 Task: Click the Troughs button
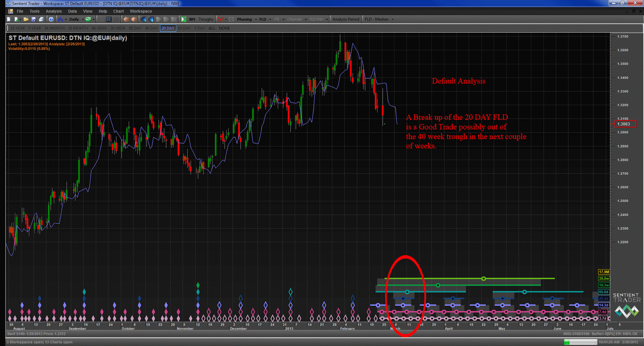tap(206, 19)
